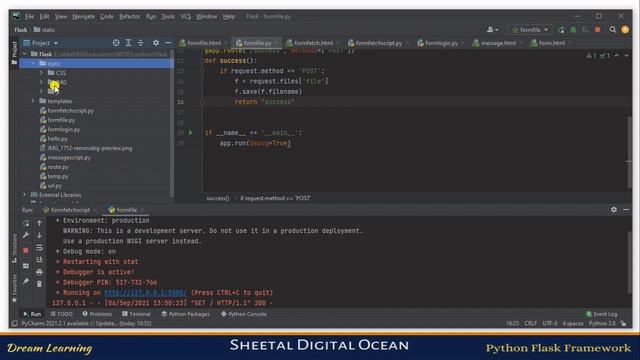
Task: Hide the Project panel with minus icon
Action: point(168,43)
